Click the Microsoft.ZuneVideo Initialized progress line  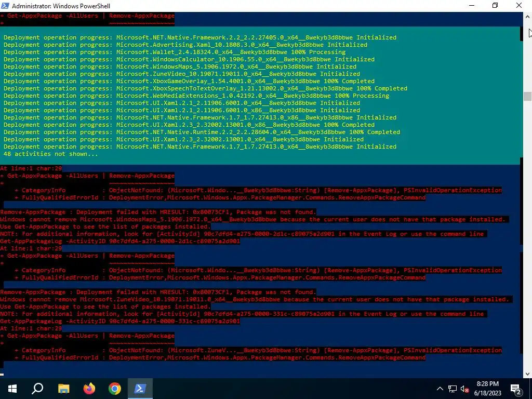click(182, 74)
